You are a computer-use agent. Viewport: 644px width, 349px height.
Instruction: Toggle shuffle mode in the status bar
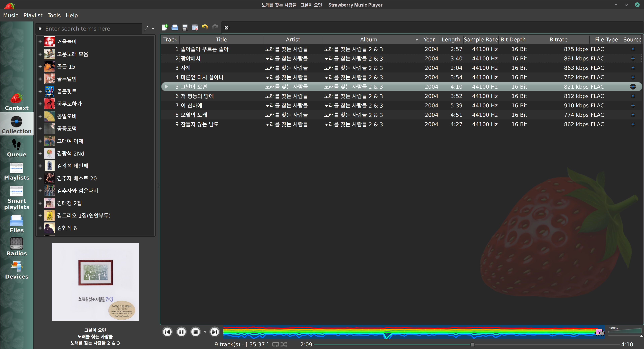pyautogui.click(x=284, y=344)
